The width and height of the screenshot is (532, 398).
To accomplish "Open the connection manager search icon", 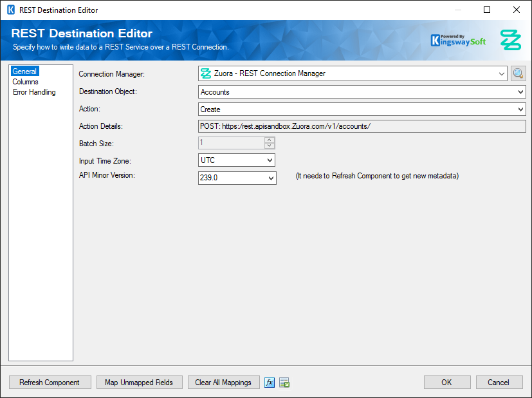I will tap(518, 73).
